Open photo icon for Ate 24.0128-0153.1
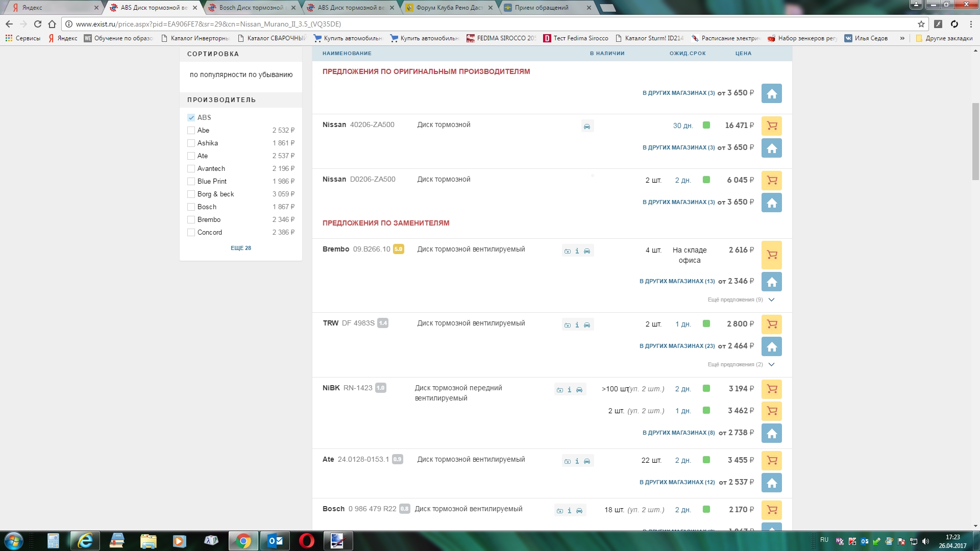980x551 pixels. (567, 461)
